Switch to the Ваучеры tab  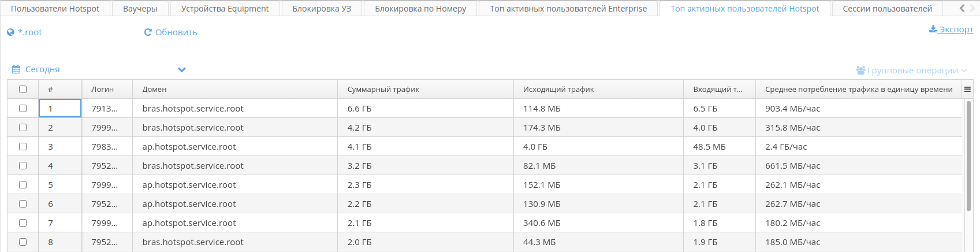click(140, 9)
